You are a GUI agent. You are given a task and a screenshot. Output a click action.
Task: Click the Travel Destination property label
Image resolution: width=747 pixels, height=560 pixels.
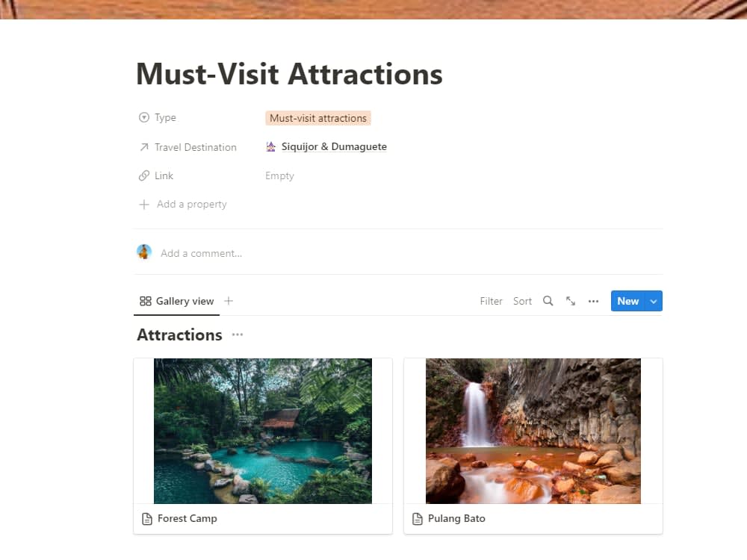click(195, 147)
